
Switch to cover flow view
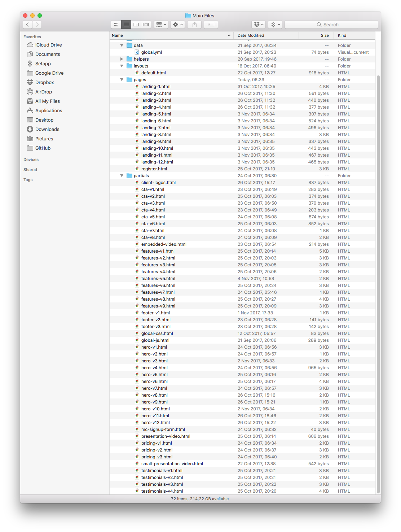[146, 25]
